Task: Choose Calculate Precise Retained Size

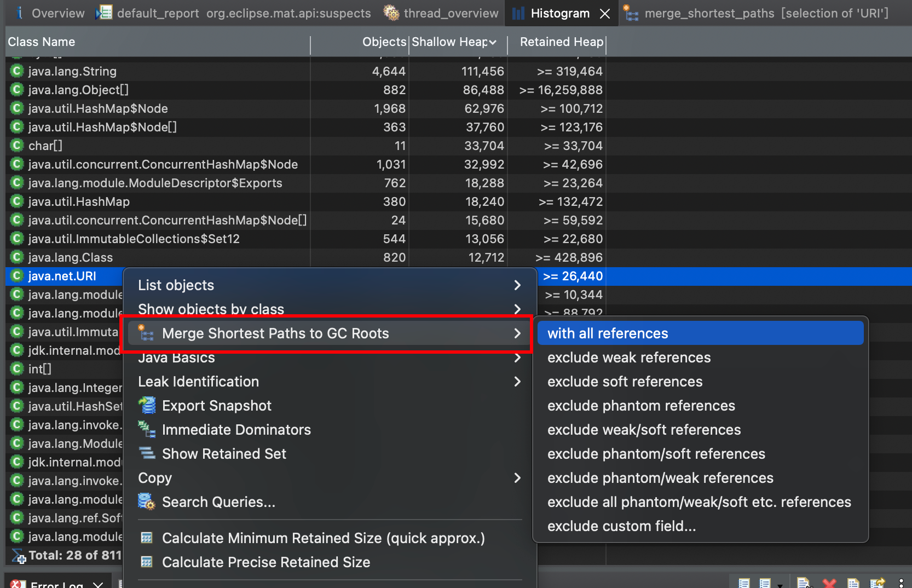Action: 330,562
